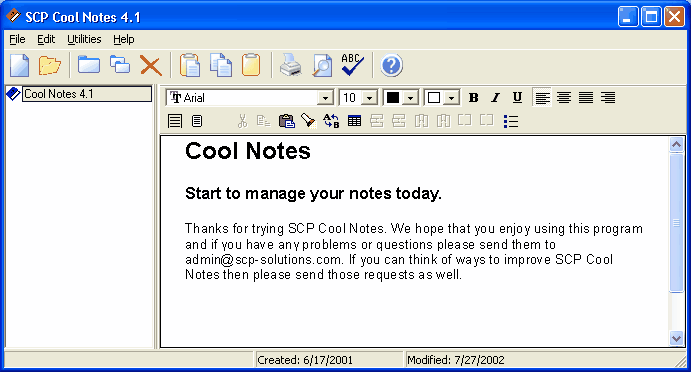Open help with the question mark icon
This screenshot has width=691, height=372.
coord(391,65)
